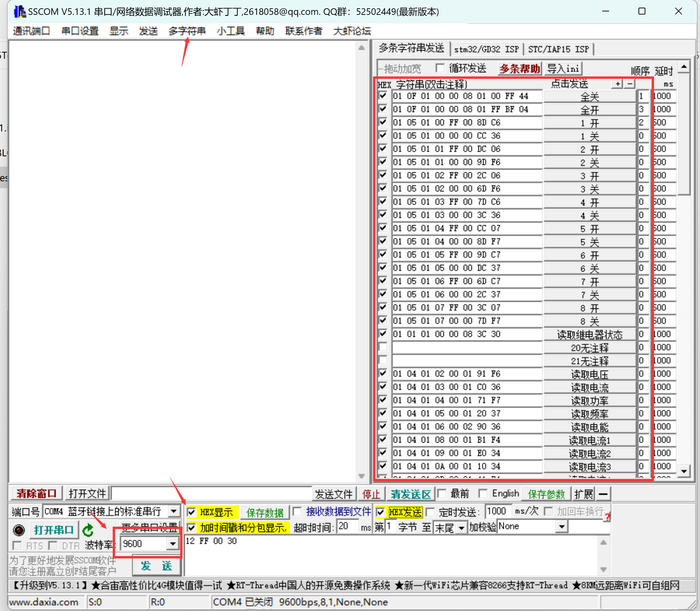
Task: Click the 超时时间 20 ms field
Action: point(347,527)
